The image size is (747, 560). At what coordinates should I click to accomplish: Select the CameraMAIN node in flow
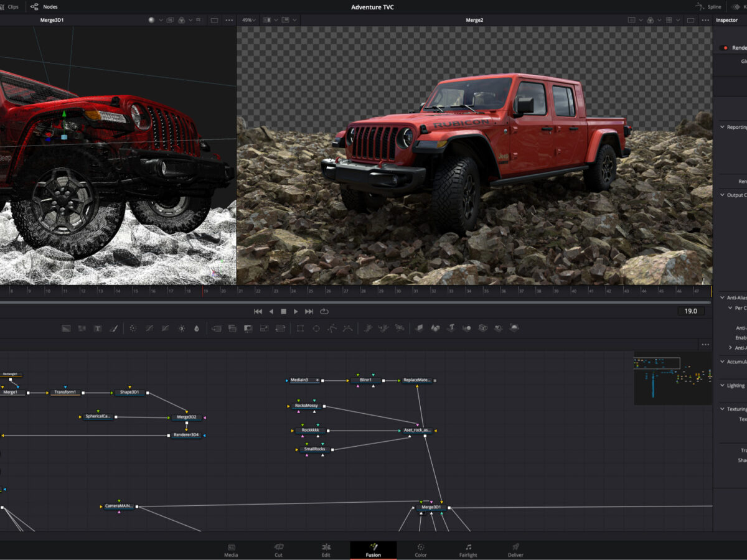(x=118, y=506)
